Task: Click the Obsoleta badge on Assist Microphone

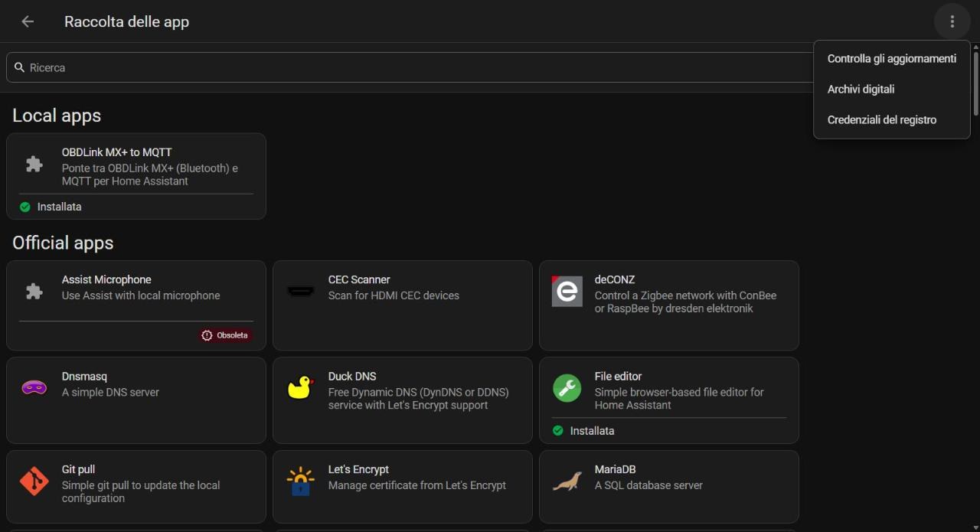Action: point(225,335)
